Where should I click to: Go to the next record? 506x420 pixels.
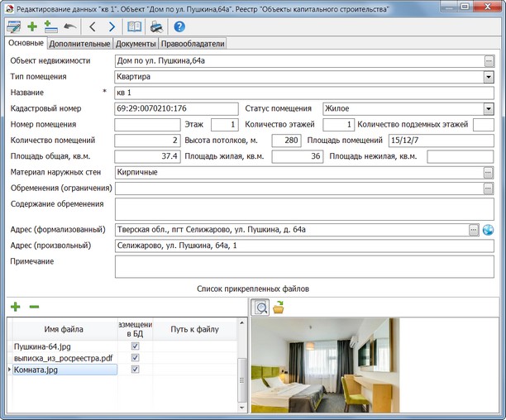pos(112,26)
